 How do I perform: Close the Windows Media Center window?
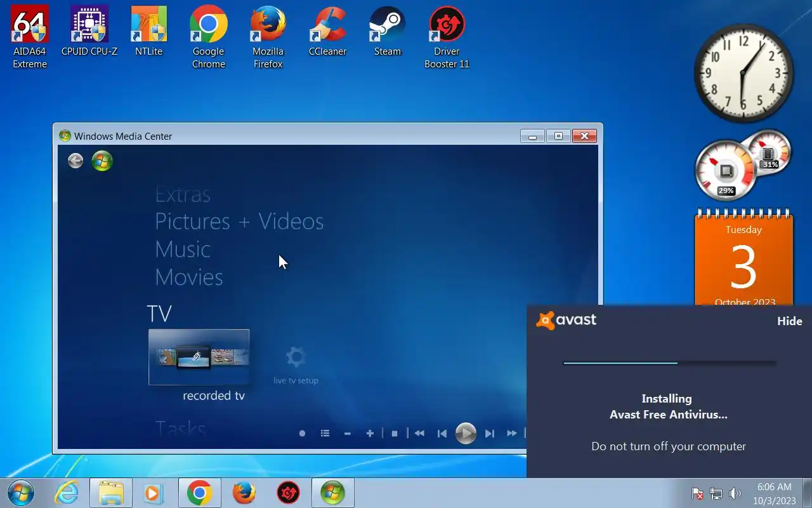584,136
